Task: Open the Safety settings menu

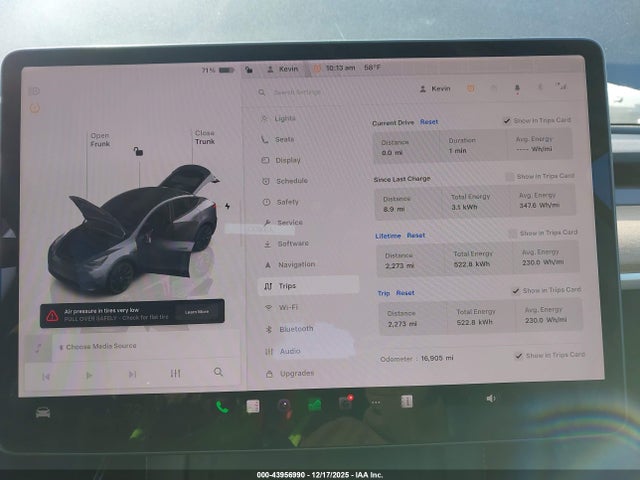Action: (280, 202)
